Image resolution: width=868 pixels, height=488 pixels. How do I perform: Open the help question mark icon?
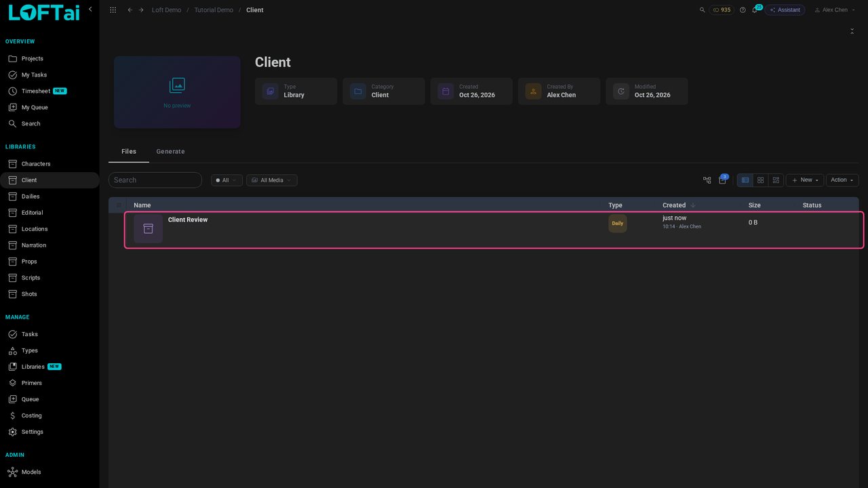pyautogui.click(x=743, y=10)
